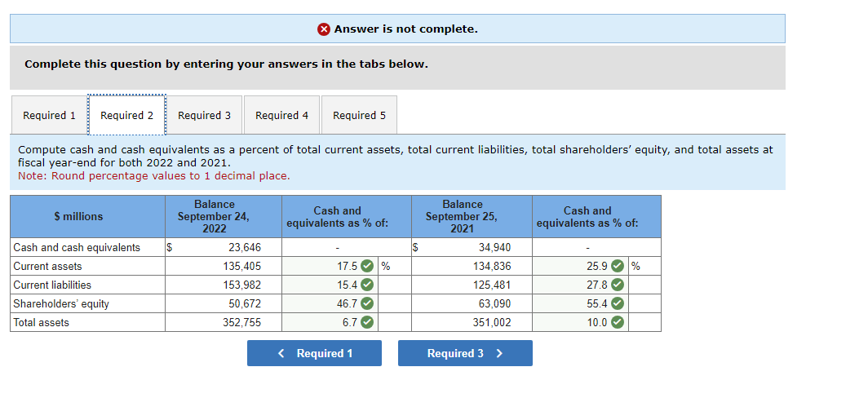
Task: Select the Required 2 tab
Action: pos(126,115)
